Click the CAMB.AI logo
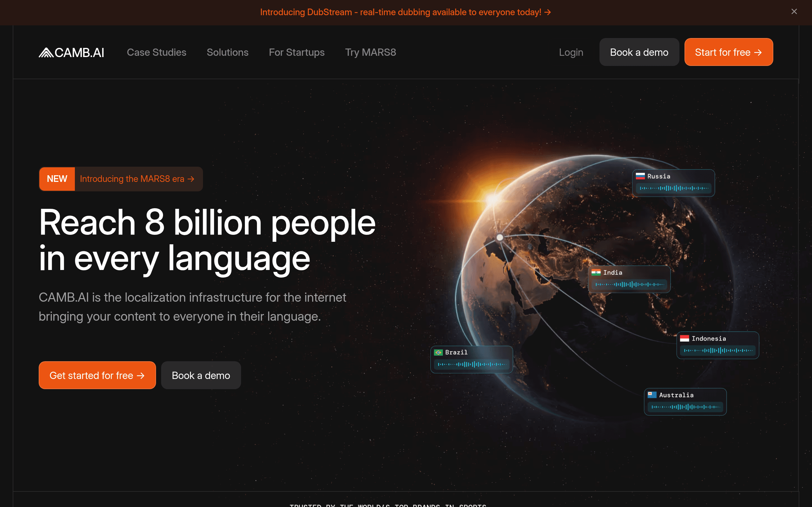 click(x=71, y=52)
